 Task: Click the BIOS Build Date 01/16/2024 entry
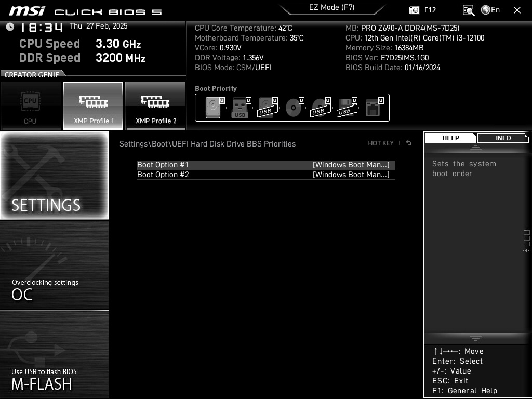393,68
